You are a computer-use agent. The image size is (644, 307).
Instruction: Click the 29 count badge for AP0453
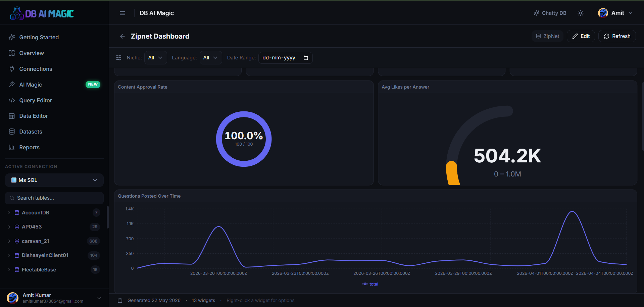(95, 227)
